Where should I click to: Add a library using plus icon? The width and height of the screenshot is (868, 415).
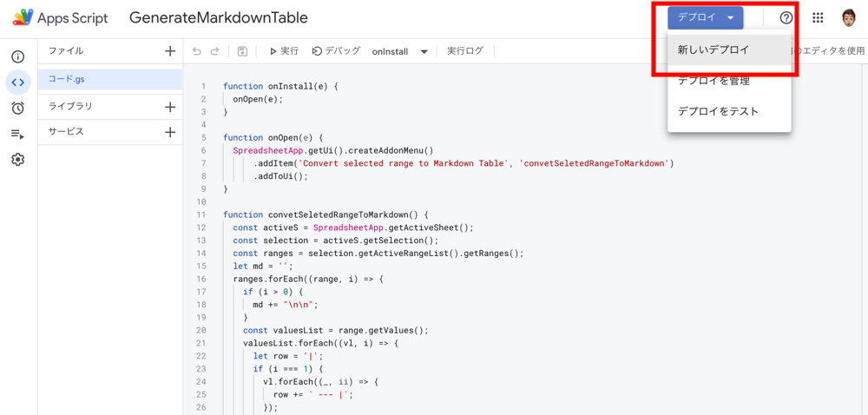coord(170,107)
